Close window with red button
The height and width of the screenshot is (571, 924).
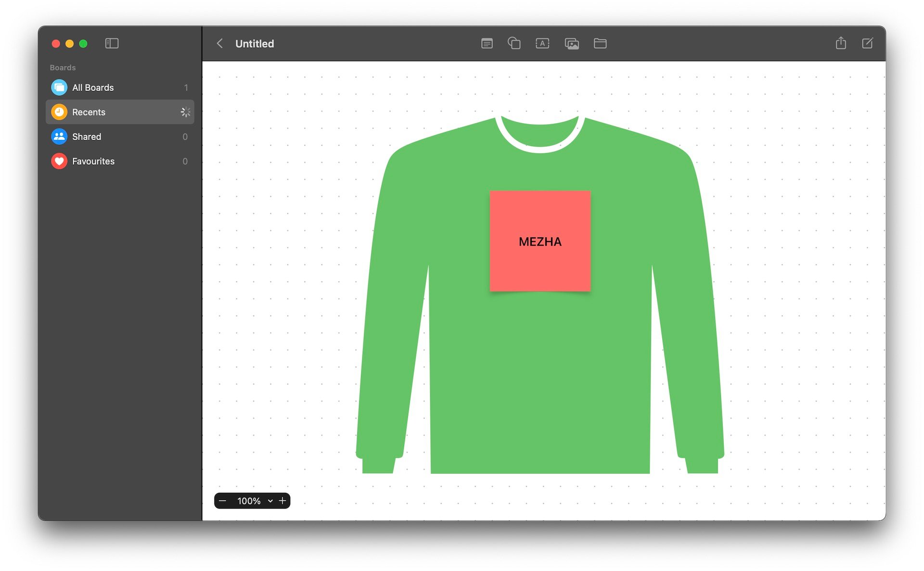pos(56,44)
